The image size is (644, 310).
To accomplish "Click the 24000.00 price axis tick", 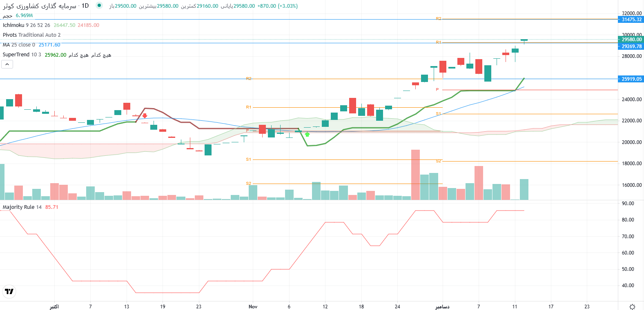I will (632, 100).
